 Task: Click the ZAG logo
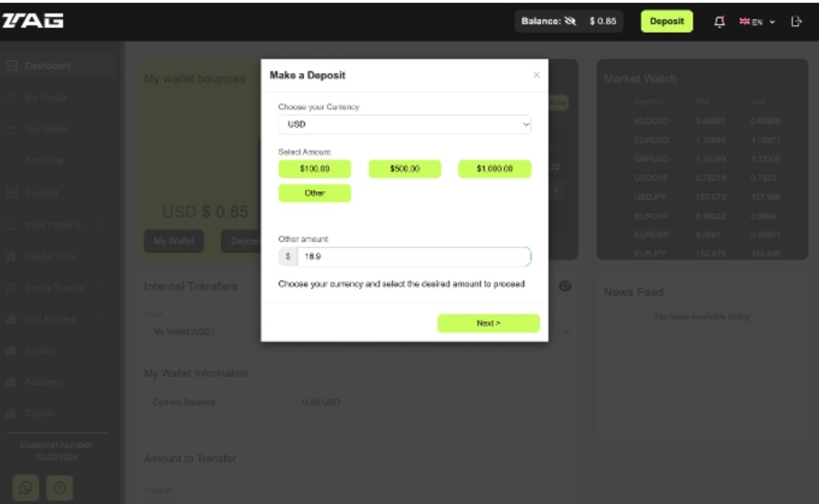point(32,21)
